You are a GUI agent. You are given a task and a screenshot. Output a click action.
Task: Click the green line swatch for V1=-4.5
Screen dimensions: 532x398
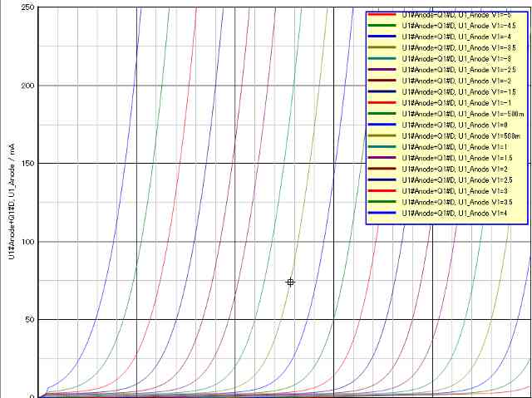[382, 27]
